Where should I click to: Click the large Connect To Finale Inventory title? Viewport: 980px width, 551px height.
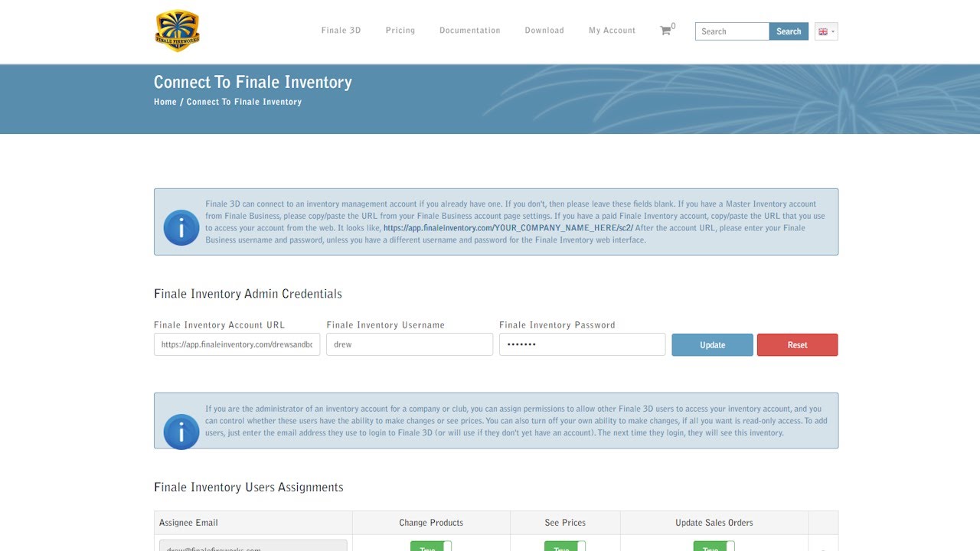tap(253, 83)
